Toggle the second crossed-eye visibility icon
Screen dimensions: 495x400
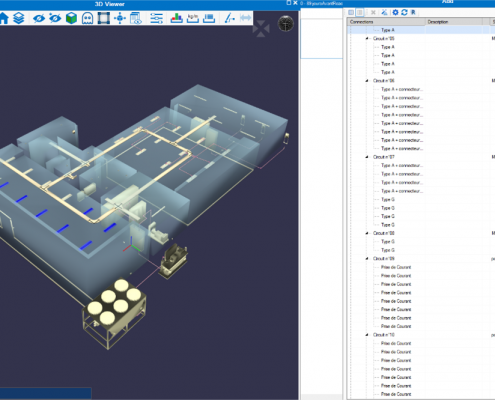[55, 18]
